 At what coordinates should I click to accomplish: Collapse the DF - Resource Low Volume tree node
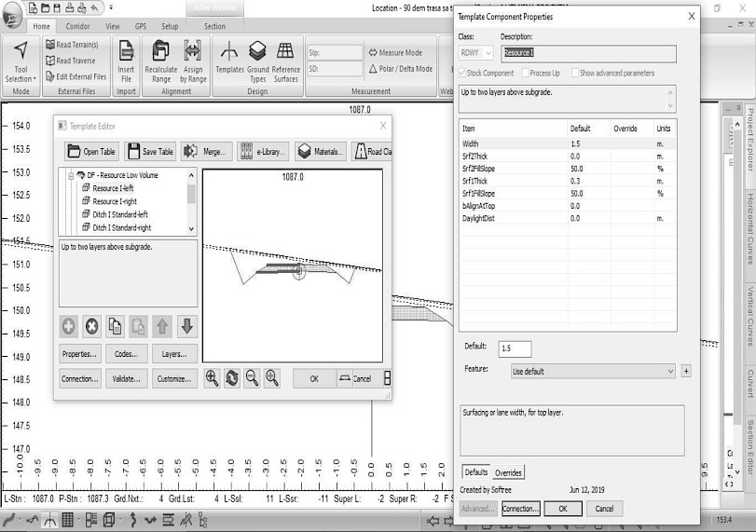70,175
